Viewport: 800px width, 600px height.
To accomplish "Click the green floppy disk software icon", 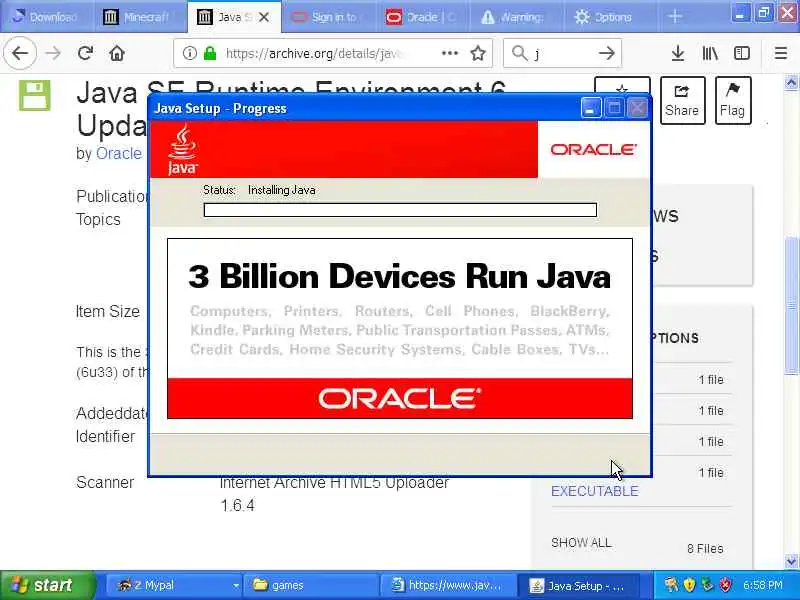I will tap(35, 95).
